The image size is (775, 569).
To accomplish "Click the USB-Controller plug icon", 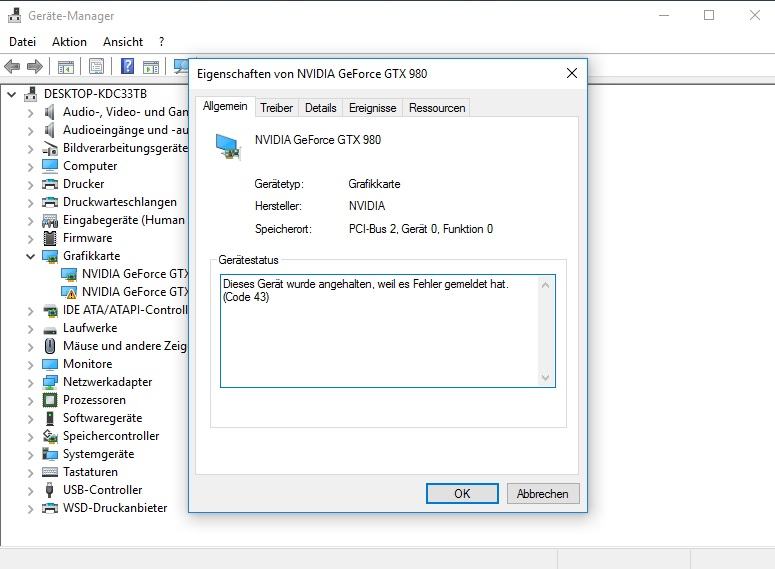I will (x=49, y=490).
